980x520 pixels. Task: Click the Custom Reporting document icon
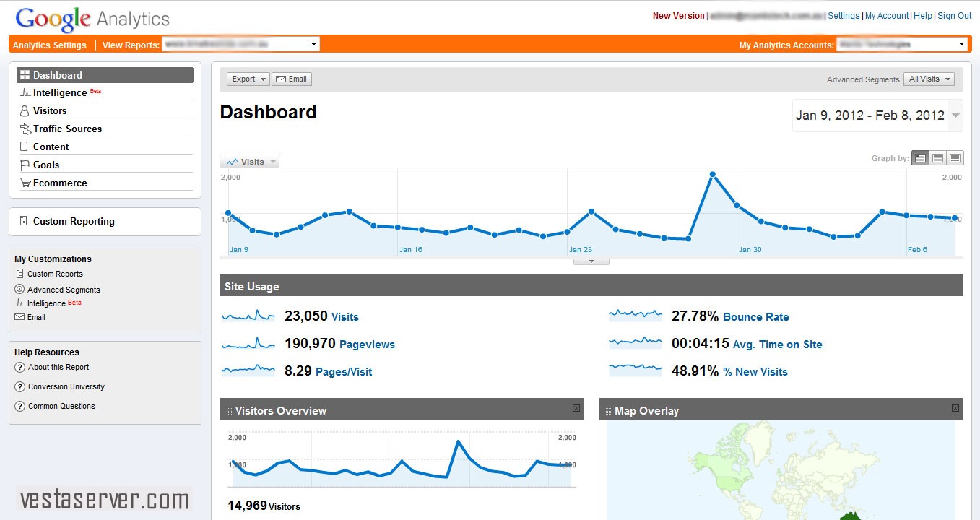(24, 221)
